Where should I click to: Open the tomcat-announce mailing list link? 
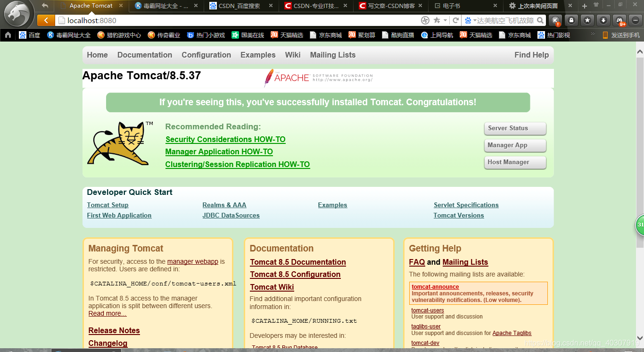435,286
